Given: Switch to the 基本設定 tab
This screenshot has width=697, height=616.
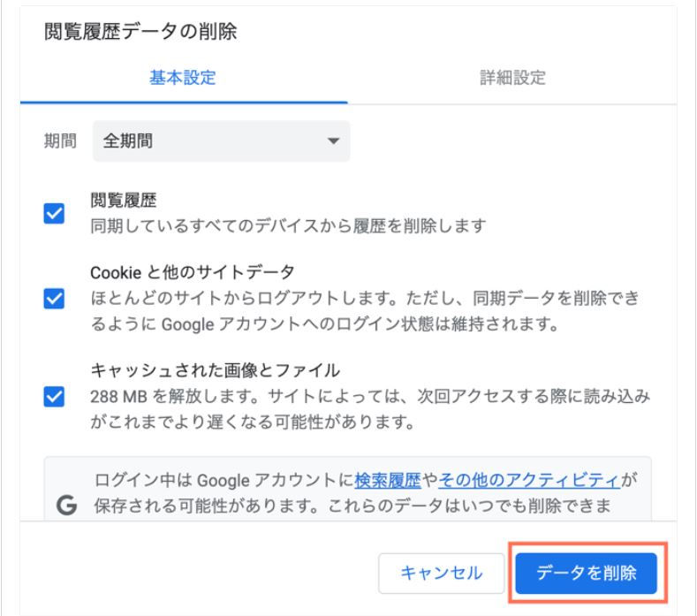Looking at the screenshot, I should pos(183,78).
